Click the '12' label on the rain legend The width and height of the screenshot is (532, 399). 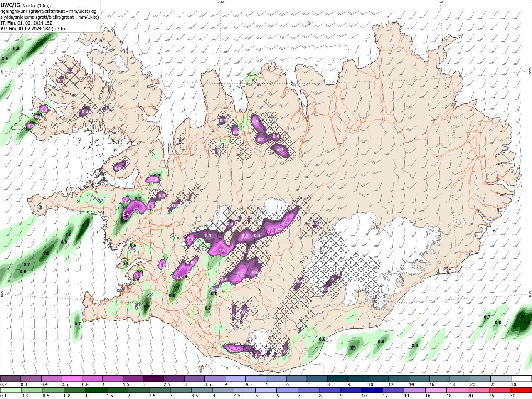(385, 396)
